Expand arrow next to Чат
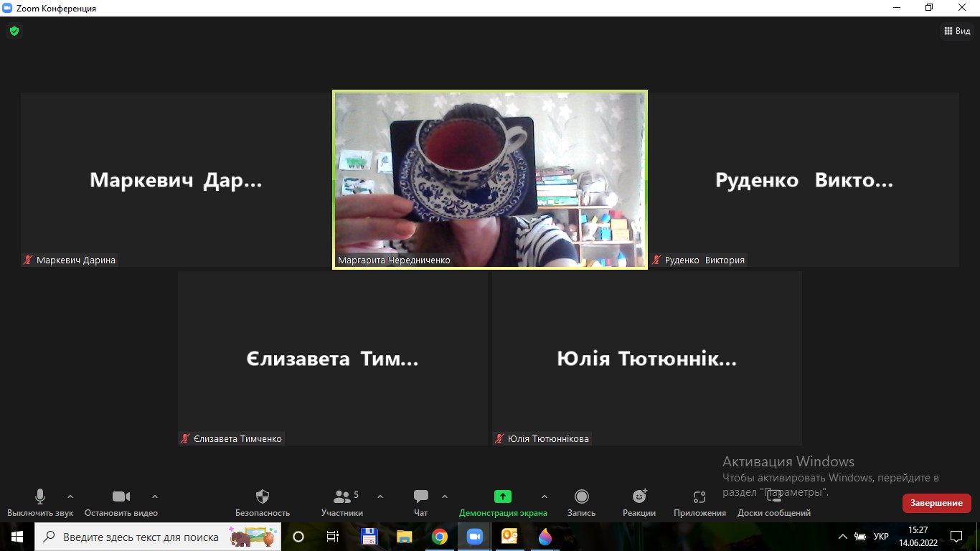 [445, 496]
